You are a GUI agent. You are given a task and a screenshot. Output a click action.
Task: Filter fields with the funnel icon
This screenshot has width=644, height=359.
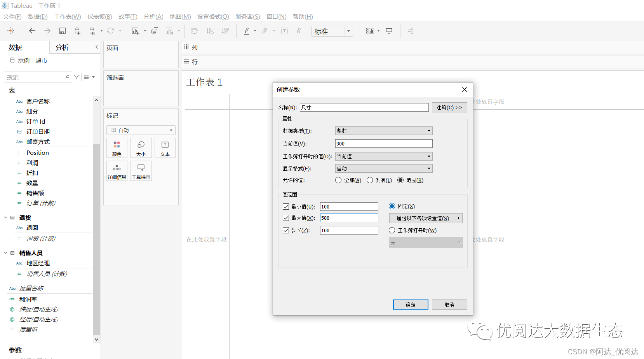(77, 77)
